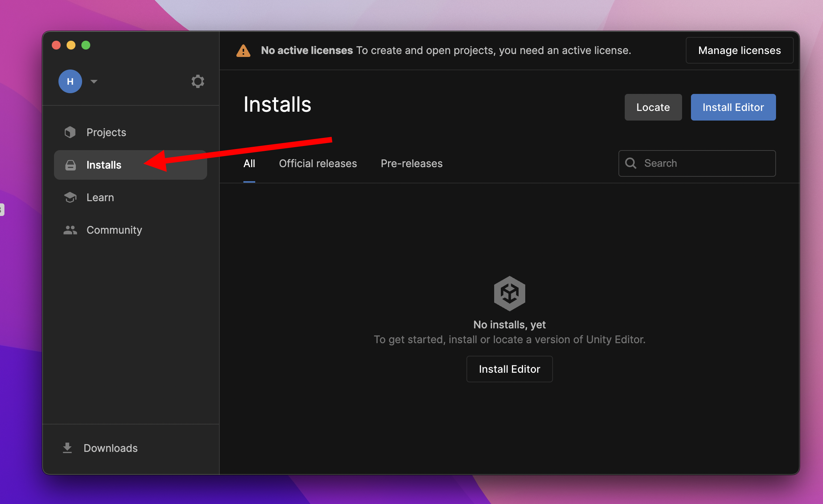This screenshot has height=504, width=823.
Task: Click the Installs drive icon in sidebar
Action: [x=70, y=165]
